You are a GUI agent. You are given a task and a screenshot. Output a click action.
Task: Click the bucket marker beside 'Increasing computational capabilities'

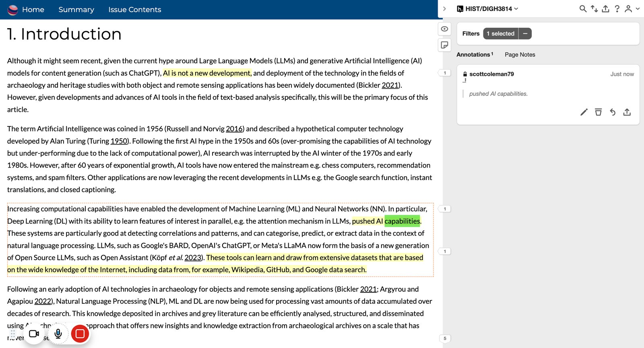[444, 209]
